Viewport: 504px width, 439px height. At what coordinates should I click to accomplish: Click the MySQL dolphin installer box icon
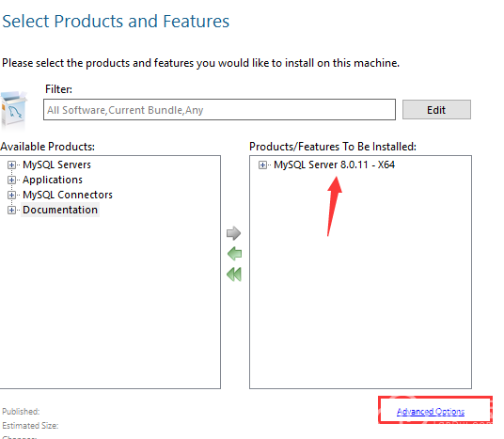14,111
